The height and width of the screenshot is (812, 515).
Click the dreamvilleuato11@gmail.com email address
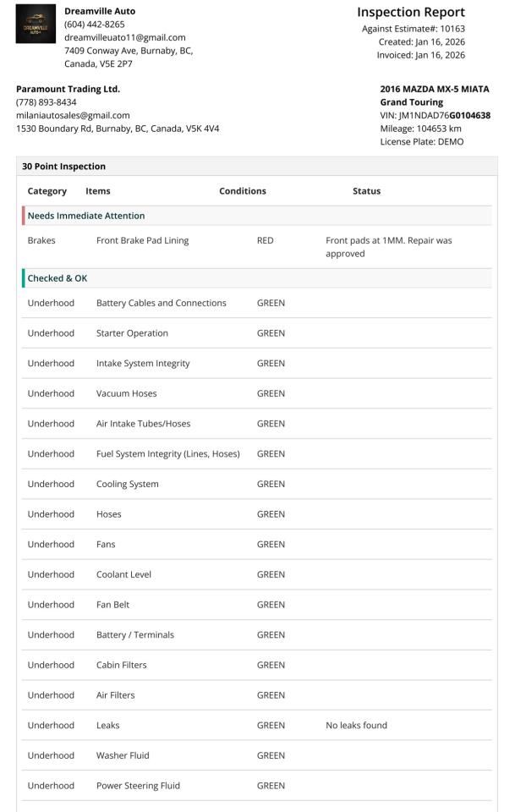[124, 37]
